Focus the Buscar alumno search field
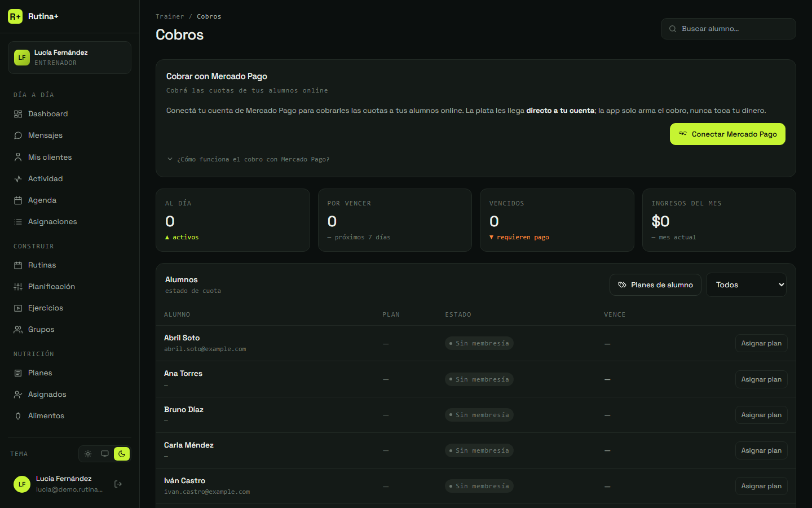The width and height of the screenshot is (812, 508). pos(729,29)
